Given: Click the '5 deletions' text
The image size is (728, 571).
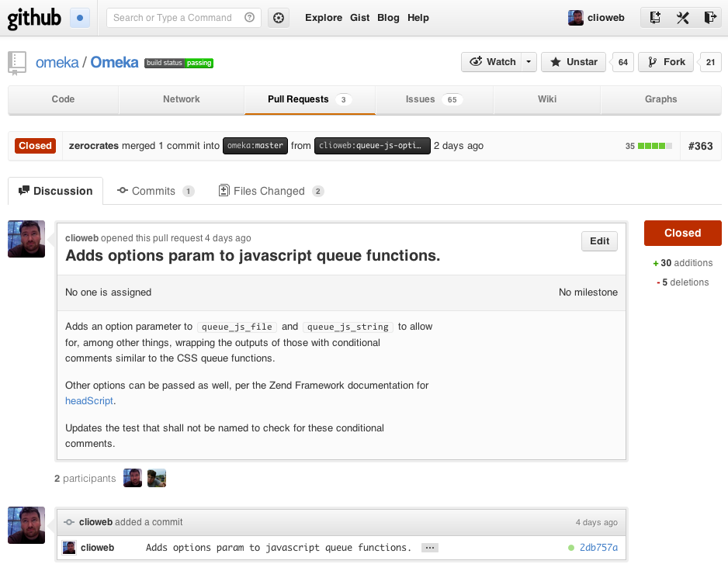Looking at the screenshot, I should 682,282.
